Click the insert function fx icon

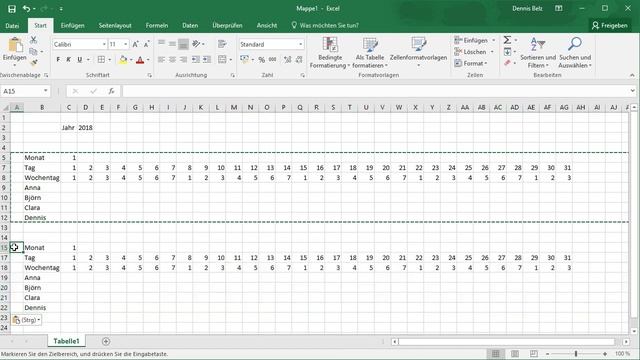(x=111, y=91)
